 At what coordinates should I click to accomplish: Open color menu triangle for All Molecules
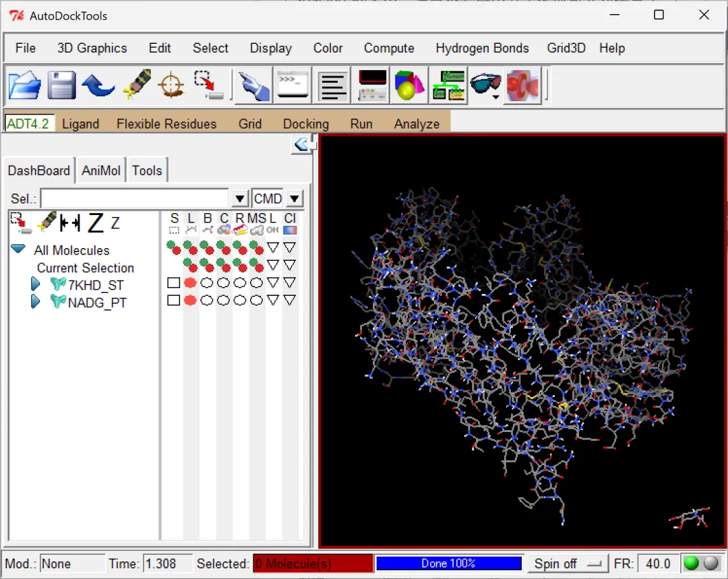[290, 247]
